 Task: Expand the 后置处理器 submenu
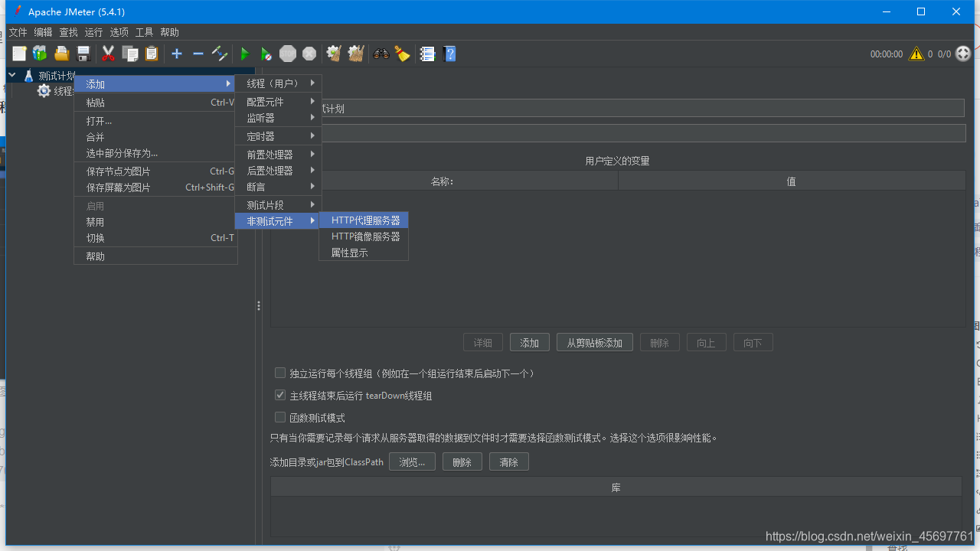pos(279,171)
